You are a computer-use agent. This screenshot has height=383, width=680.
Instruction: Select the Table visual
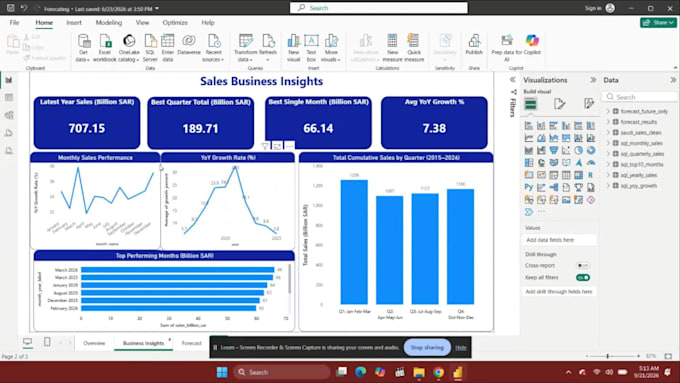(566, 175)
